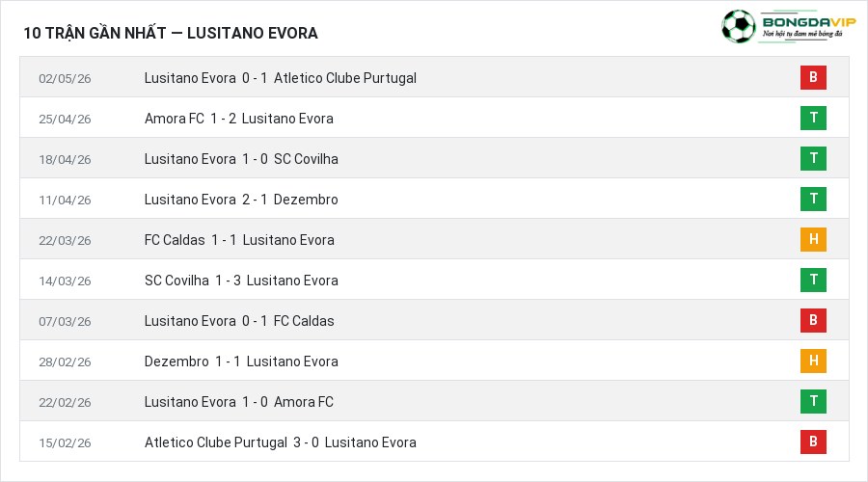
Task: Click the BongdaVIP soccer ball logo
Action: (738, 27)
